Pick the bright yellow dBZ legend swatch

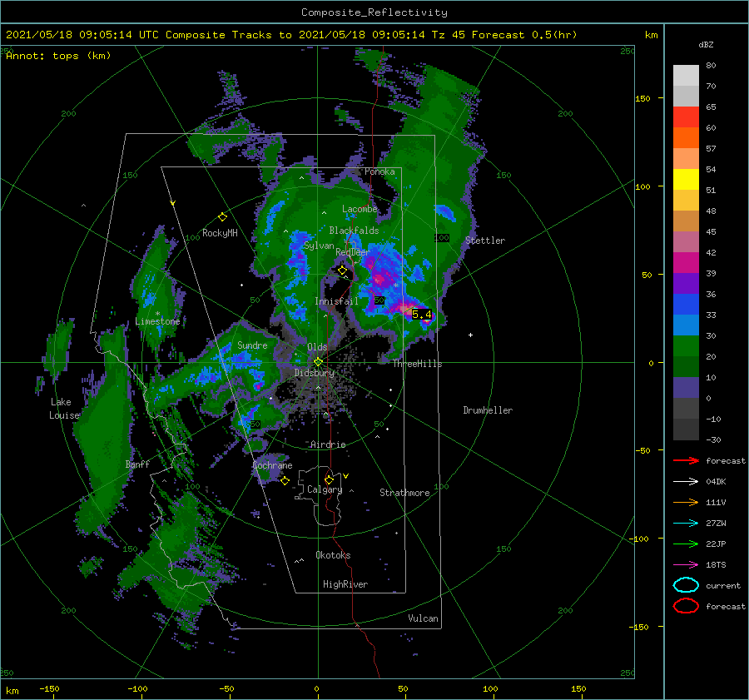point(686,179)
